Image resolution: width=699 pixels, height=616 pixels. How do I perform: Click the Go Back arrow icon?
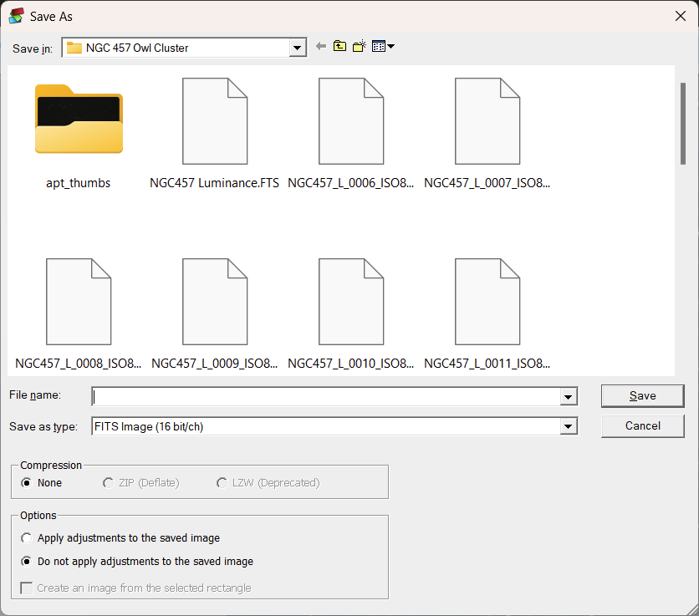coord(320,46)
